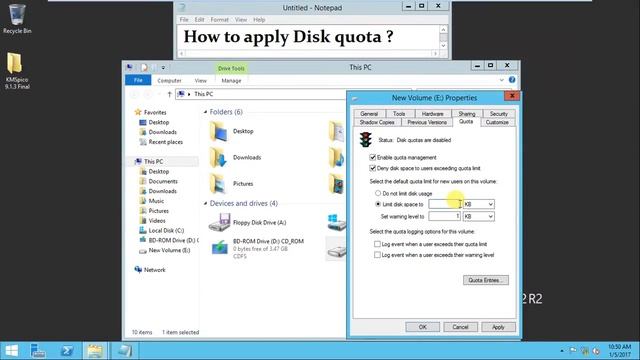Click the Local Disk (C:) drive icon in tree
Viewport: 640px width, 360px height.
pyautogui.click(x=142, y=231)
